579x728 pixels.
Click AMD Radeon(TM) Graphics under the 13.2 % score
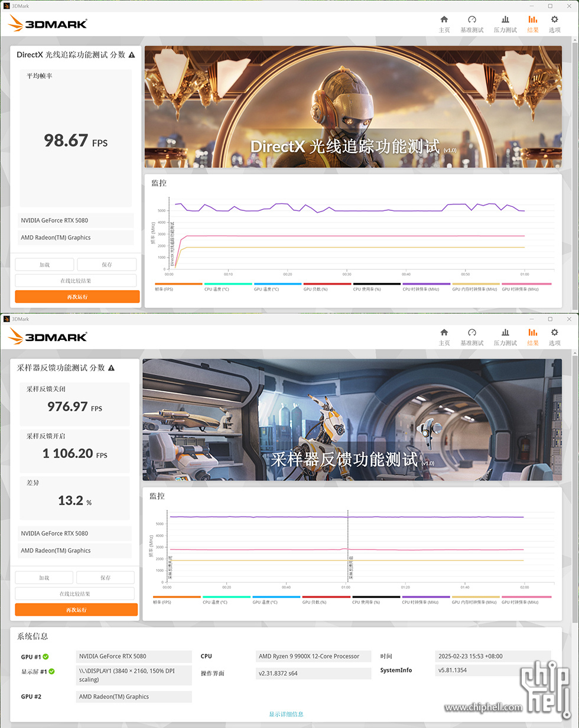pos(75,551)
